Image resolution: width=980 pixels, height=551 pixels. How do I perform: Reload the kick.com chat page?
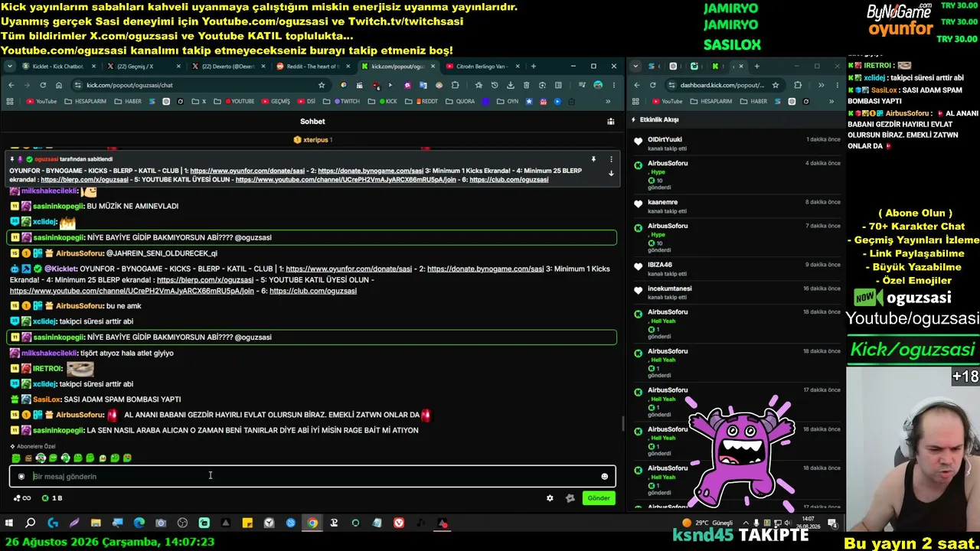(43, 85)
